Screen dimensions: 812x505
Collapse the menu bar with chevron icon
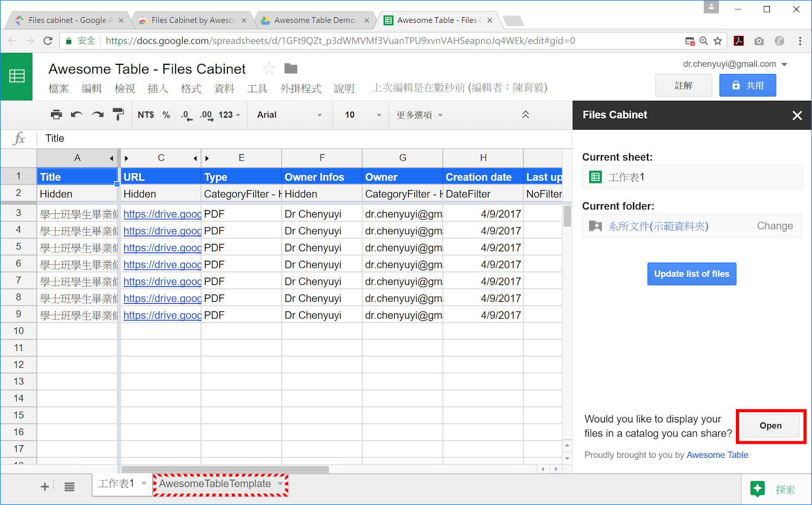pyautogui.click(x=525, y=115)
